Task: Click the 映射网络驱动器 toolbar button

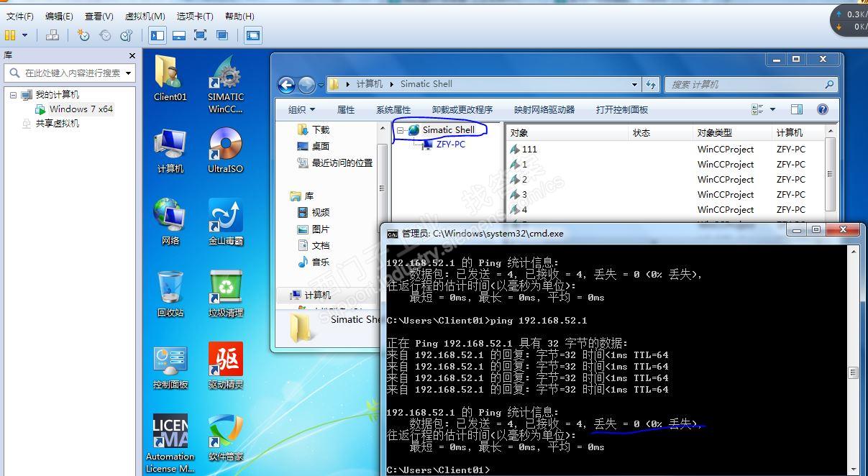Action: 544,110
